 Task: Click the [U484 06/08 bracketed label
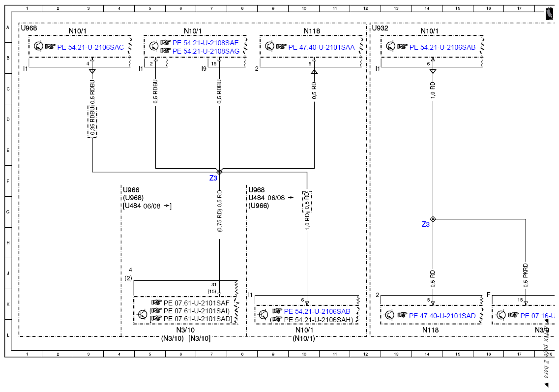[x=147, y=206]
